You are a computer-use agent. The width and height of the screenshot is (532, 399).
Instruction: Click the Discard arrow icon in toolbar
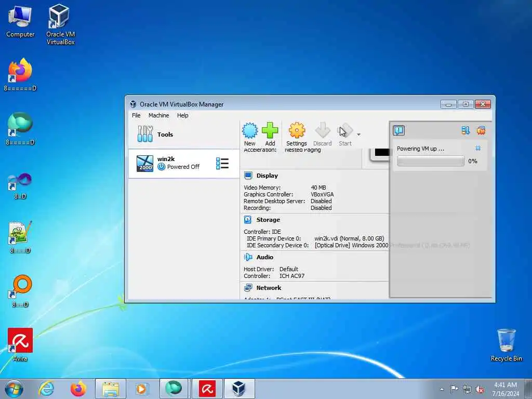pos(322,130)
